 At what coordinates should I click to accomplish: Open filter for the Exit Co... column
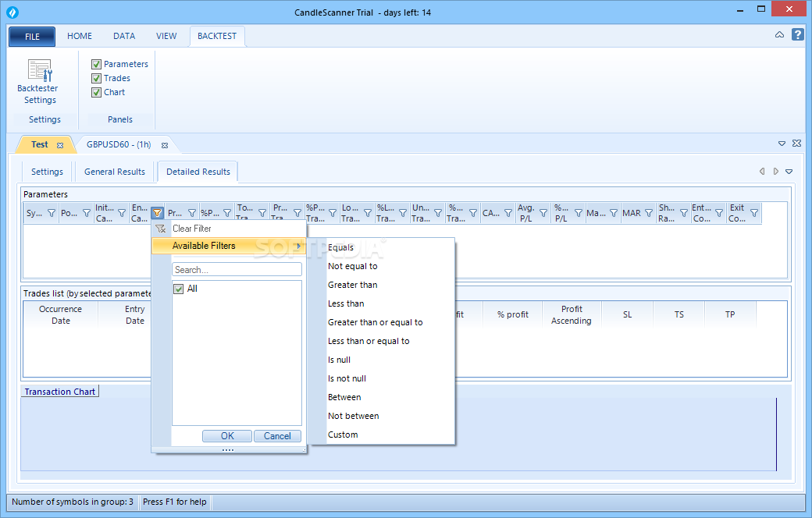pyautogui.click(x=754, y=213)
